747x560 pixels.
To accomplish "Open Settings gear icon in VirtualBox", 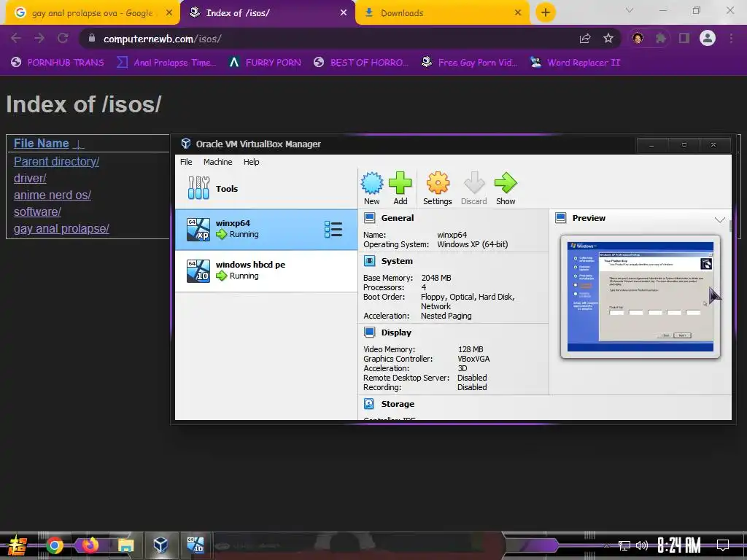I will [438, 183].
